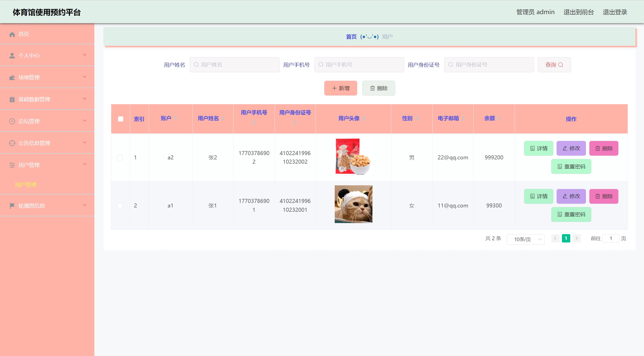
Task: Open the 10条/页 page size dropdown
Action: tap(525, 239)
